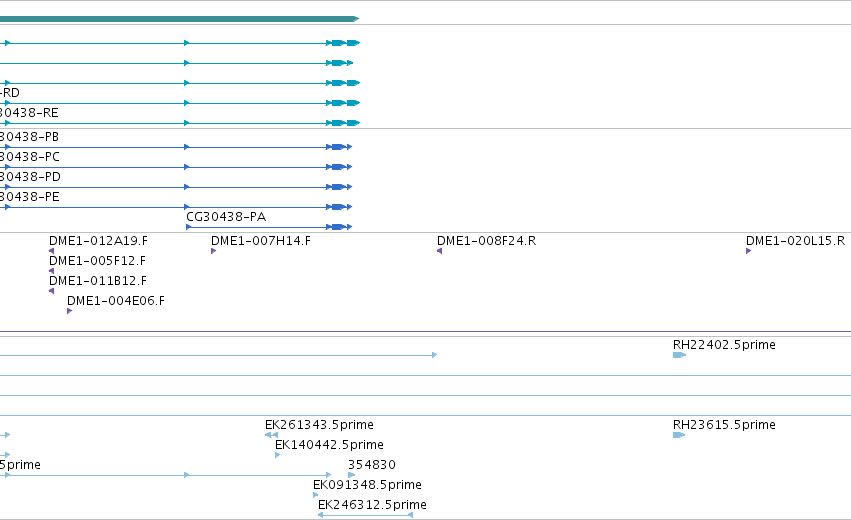Select EST RH23615.5prime
Viewport: 851px width, 520px height.
coord(724,424)
